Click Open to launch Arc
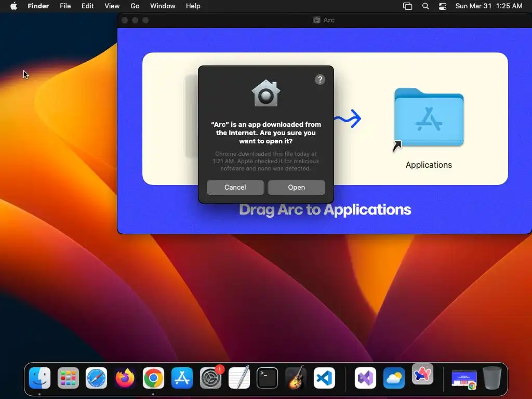This screenshot has height=399, width=532. [x=296, y=187]
